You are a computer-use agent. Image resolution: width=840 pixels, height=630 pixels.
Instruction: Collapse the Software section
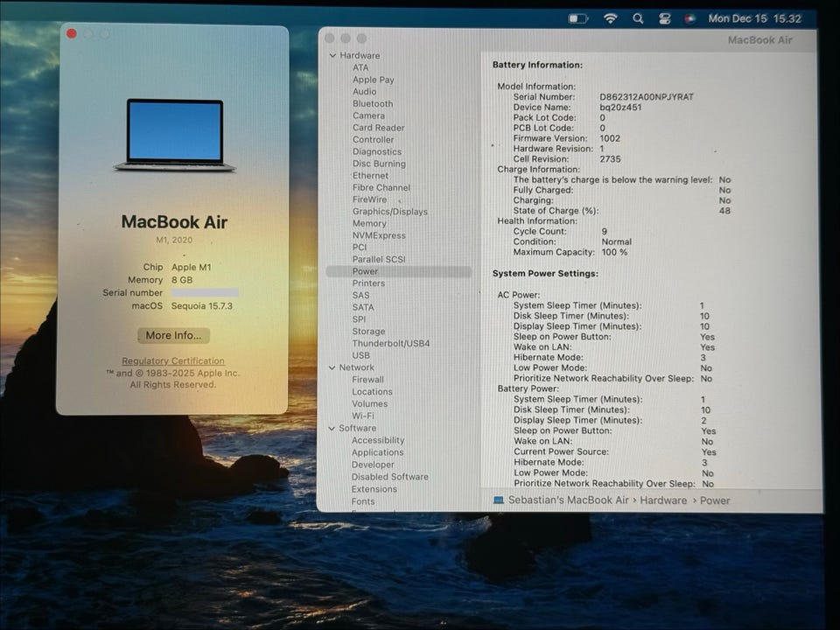point(332,428)
